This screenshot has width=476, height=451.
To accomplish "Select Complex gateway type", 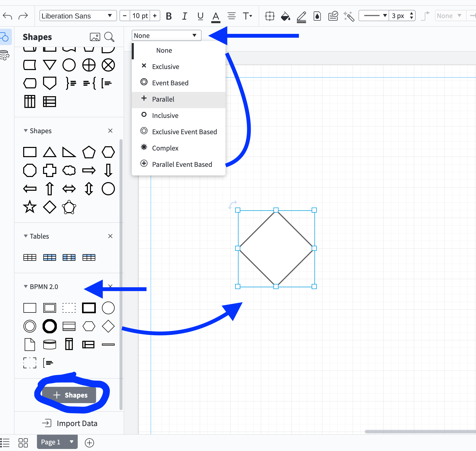I will 179,148.
